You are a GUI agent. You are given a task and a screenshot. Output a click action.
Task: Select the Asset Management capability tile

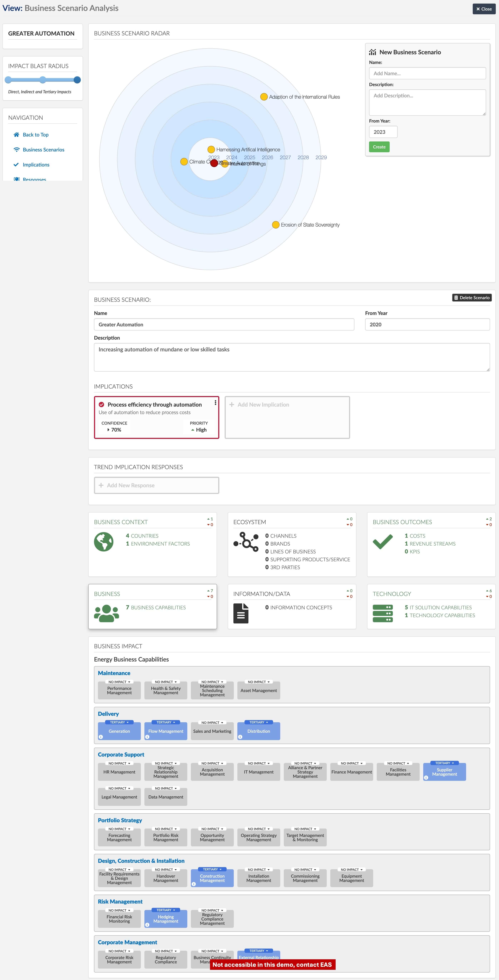click(259, 690)
